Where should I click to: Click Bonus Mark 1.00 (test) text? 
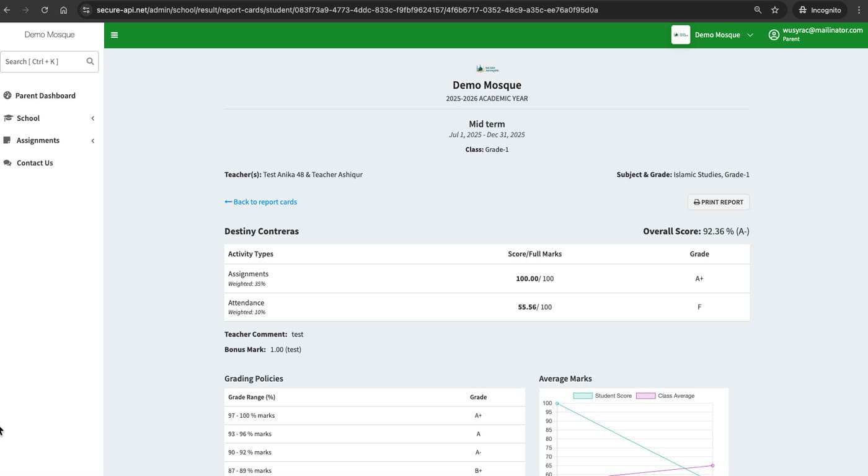tap(263, 350)
